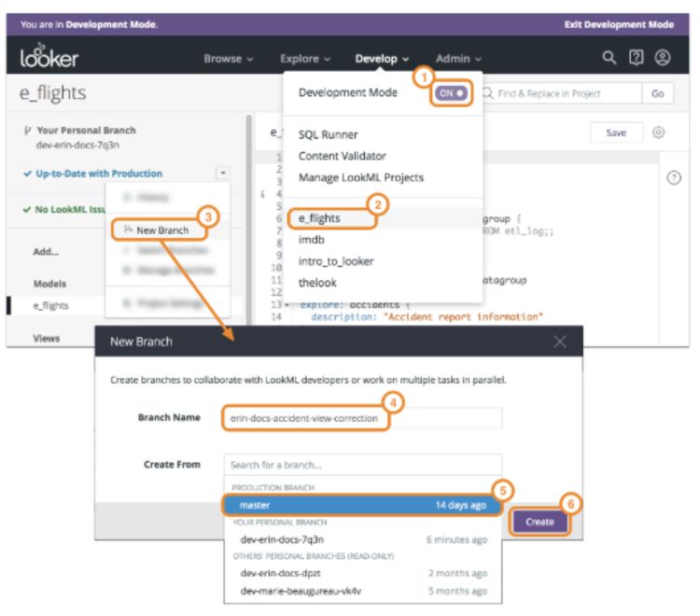Image resolution: width=700 pixels, height=616 pixels.
Task: Select SQL Runner from Develop menu
Action: click(x=329, y=134)
